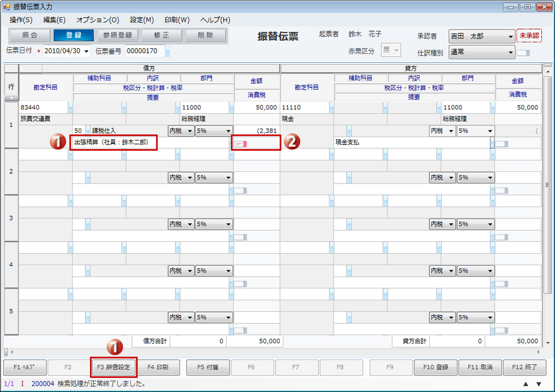The image size is (555, 392).
Task: Click the 参照登録 button
Action: 118,36
